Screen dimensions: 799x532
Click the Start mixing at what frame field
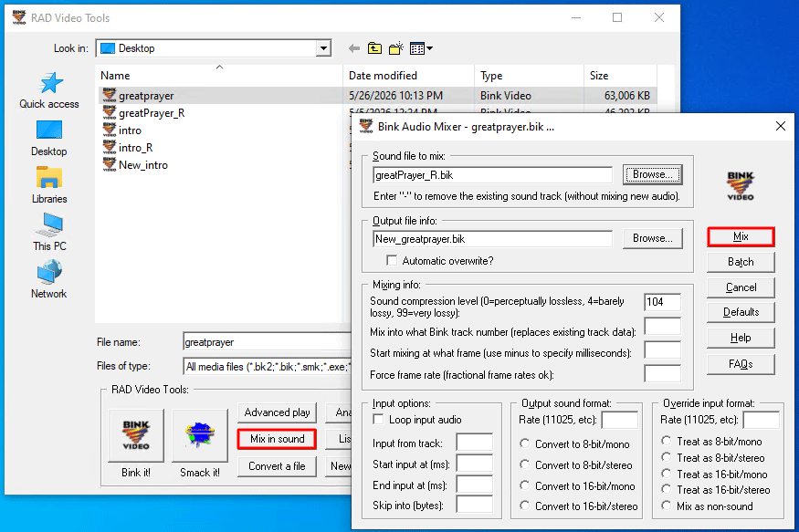click(662, 350)
